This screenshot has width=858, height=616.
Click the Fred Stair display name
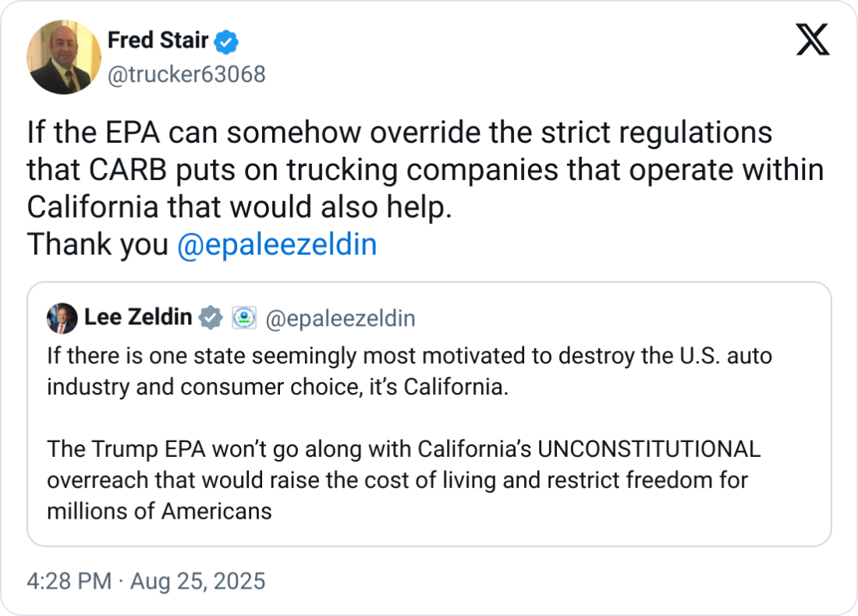click(158, 41)
